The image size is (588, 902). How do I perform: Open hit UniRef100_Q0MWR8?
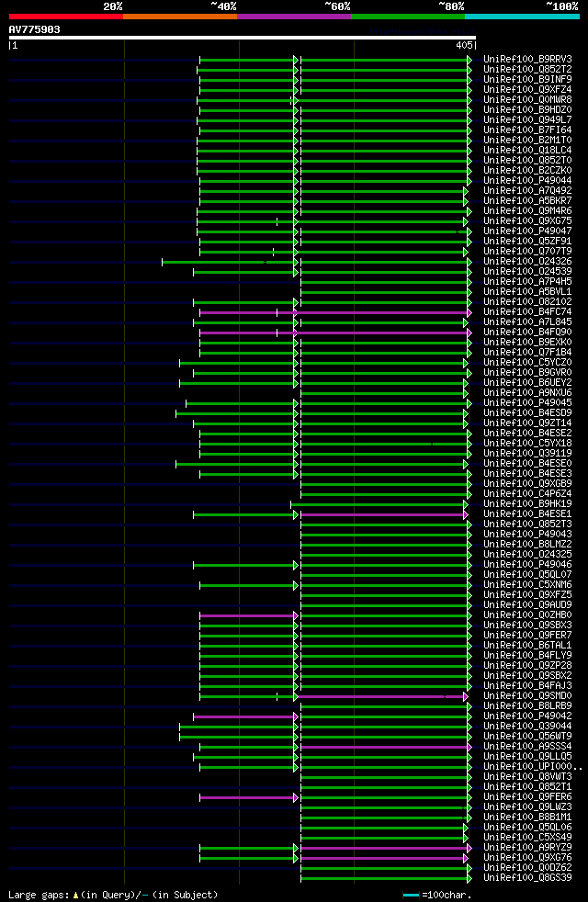coord(527,99)
